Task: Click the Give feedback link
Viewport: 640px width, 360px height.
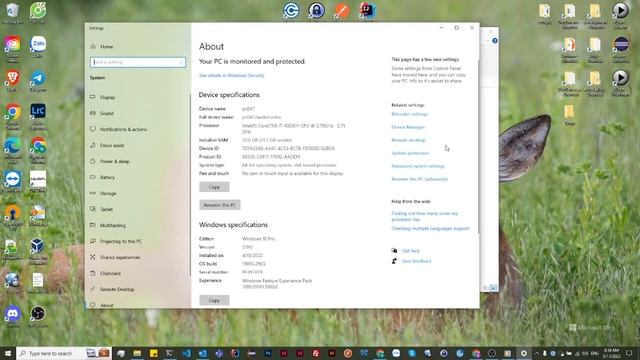Action: click(x=416, y=261)
